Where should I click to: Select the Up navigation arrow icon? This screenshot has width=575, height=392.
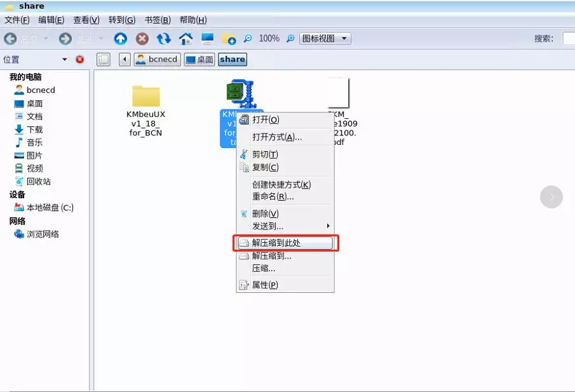[x=120, y=38]
